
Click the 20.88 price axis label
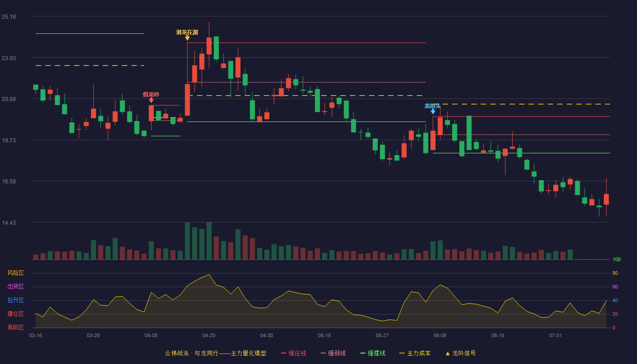coord(9,99)
